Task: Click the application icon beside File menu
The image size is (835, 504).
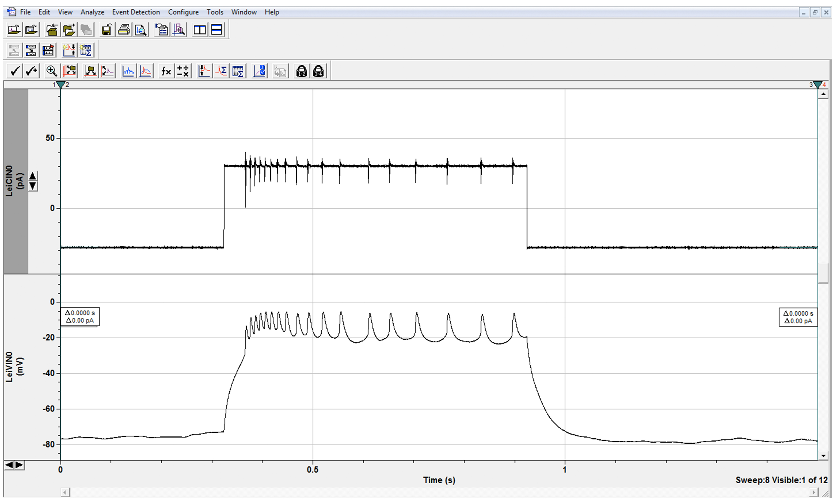Action: tap(11, 12)
